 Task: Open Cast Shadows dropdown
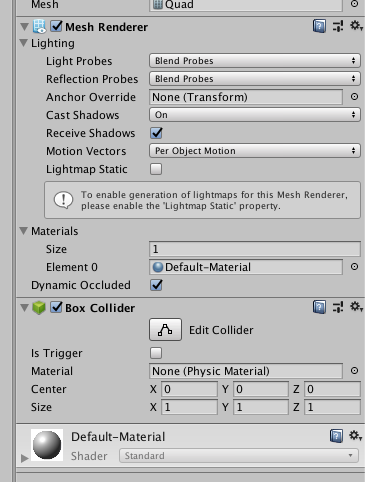(255, 115)
